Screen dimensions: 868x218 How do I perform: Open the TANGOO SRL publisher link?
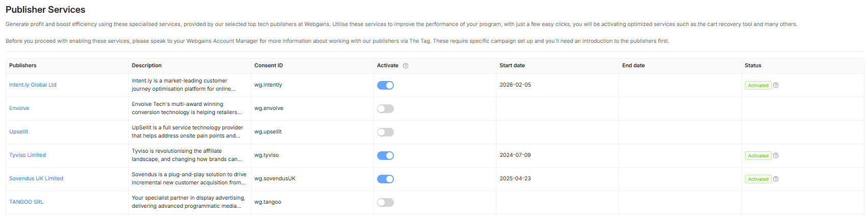coord(26,202)
